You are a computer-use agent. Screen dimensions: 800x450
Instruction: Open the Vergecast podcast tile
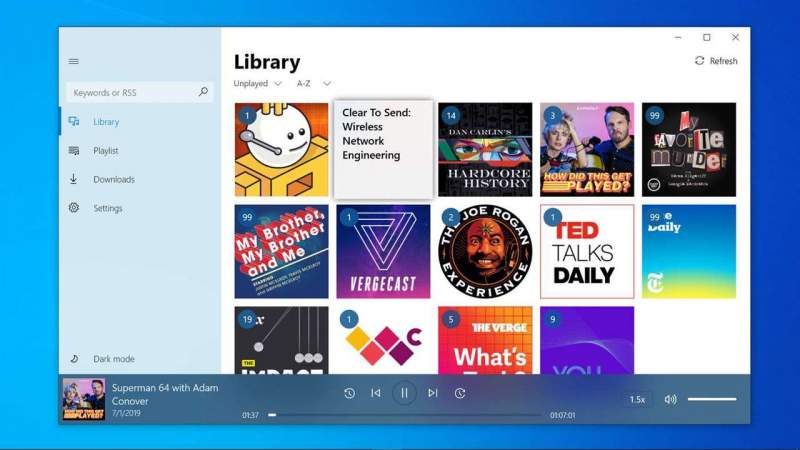tap(383, 252)
